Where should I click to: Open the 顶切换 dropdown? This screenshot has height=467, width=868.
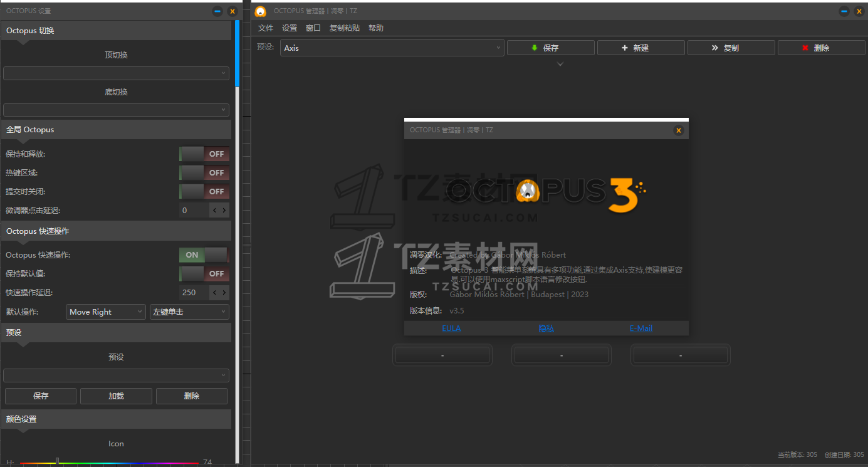116,73
